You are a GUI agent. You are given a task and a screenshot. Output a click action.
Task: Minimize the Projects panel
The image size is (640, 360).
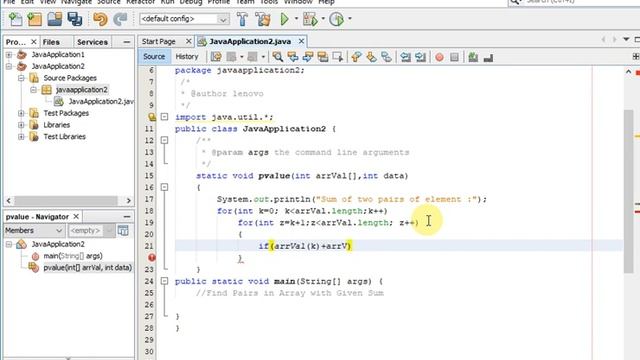[x=127, y=42]
